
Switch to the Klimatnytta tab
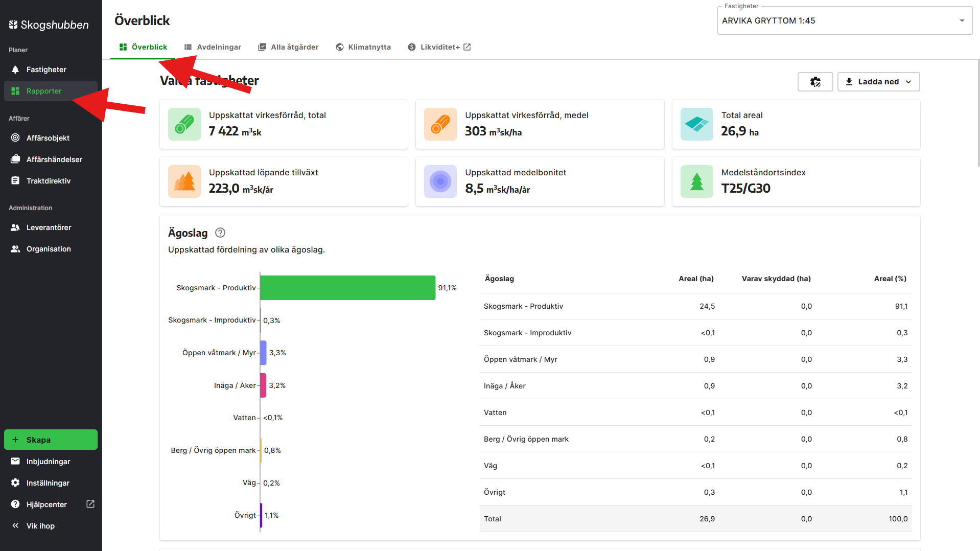pyautogui.click(x=363, y=47)
